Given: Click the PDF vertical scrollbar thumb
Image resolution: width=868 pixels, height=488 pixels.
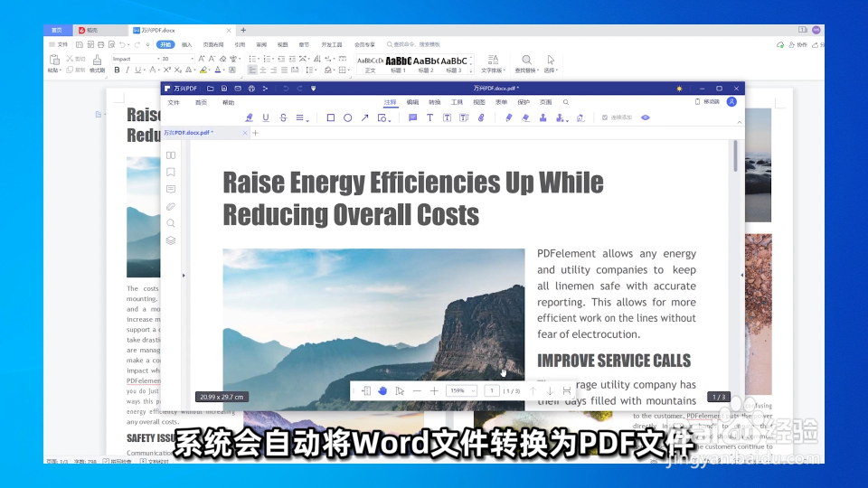Looking at the screenshot, I should (735, 156).
